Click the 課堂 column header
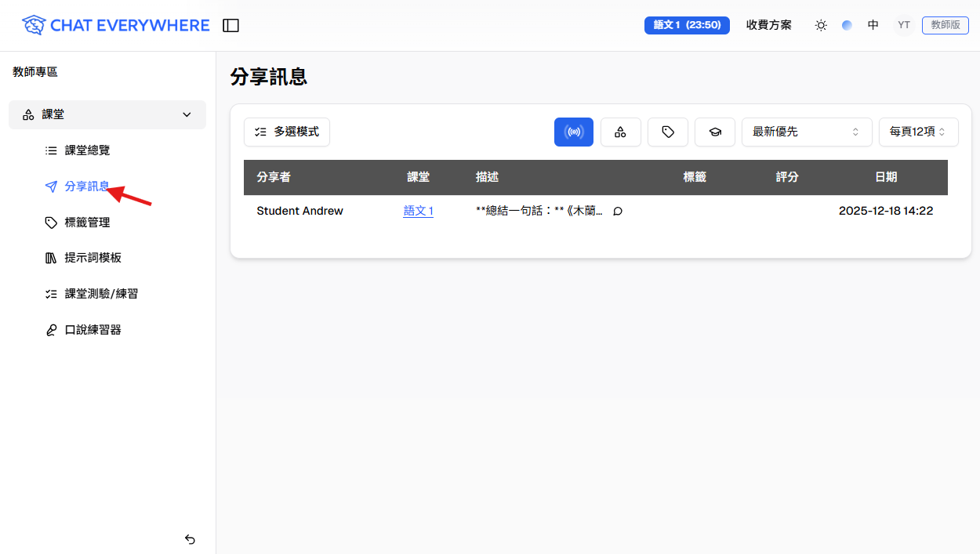Viewport: 980px width, 554px height. 419,177
